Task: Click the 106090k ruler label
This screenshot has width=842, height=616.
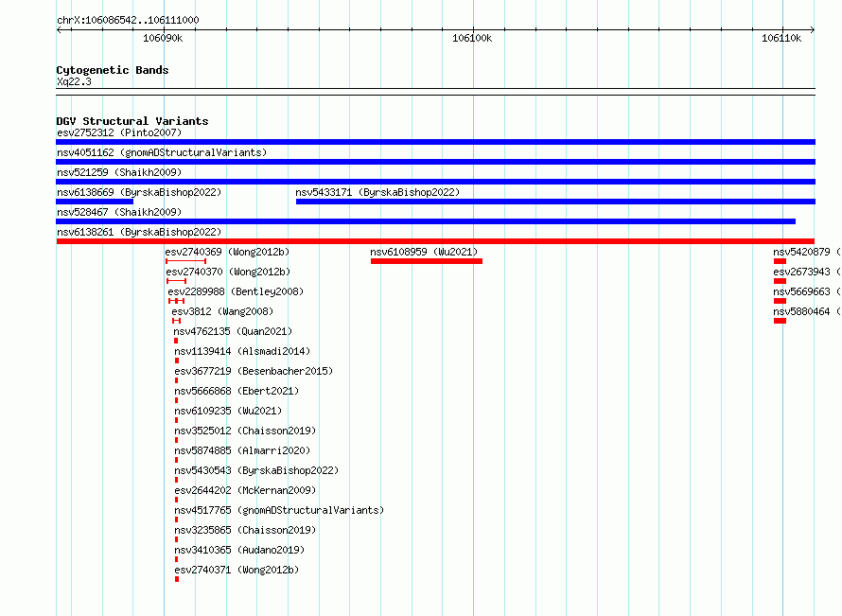Action: coord(163,38)
